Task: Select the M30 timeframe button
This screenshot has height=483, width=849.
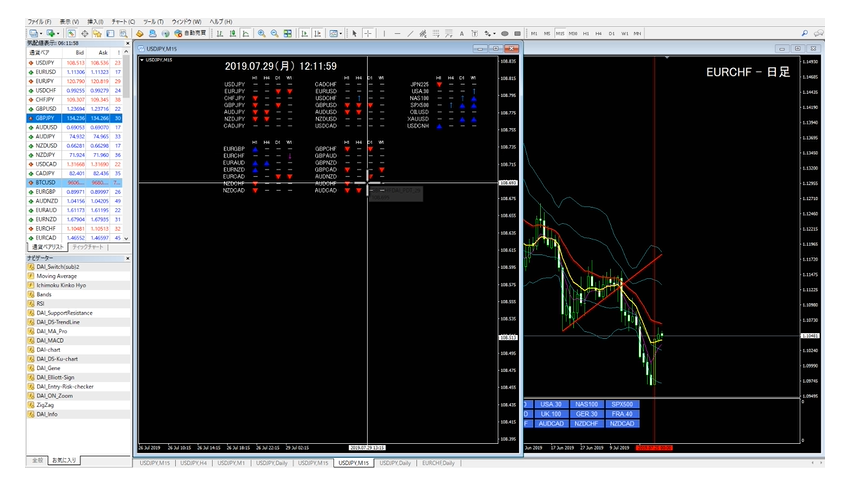Action: 573,34
